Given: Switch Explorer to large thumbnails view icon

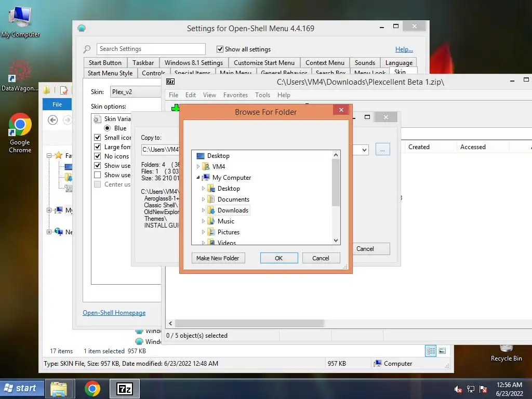Looking at the screenshot, I should (442, 351).
